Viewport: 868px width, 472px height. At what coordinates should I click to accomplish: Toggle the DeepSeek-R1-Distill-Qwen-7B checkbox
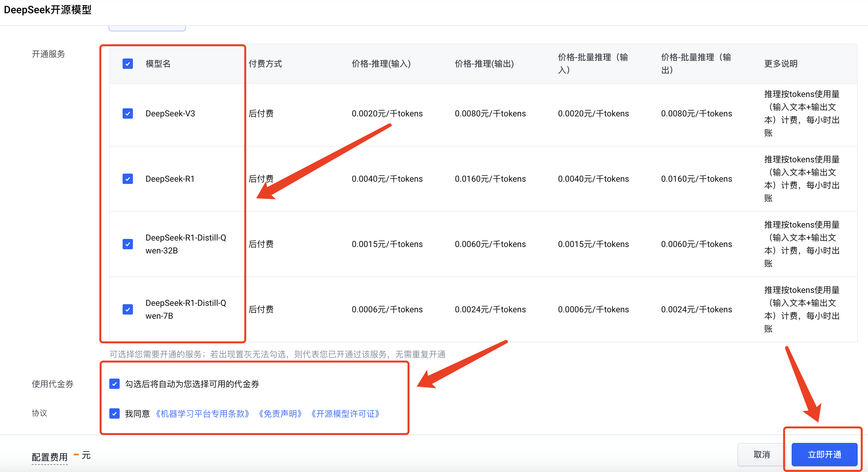tap(128, 309)
